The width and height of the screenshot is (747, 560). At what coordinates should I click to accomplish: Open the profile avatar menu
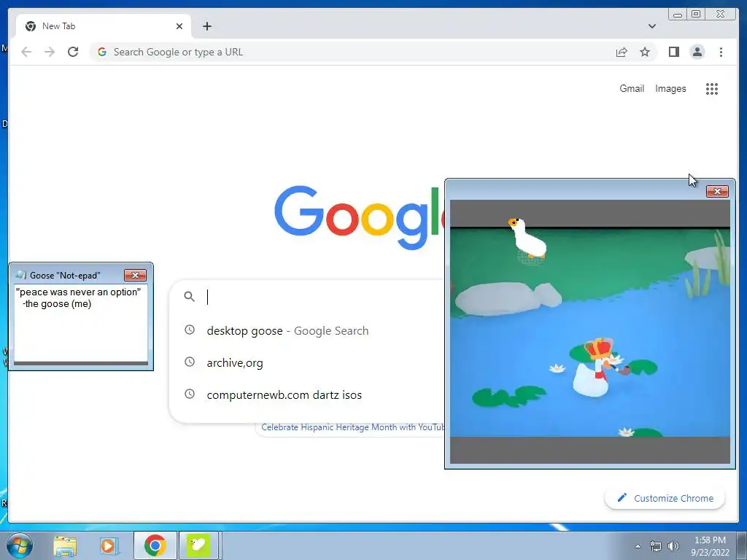[x=697, y=52]
